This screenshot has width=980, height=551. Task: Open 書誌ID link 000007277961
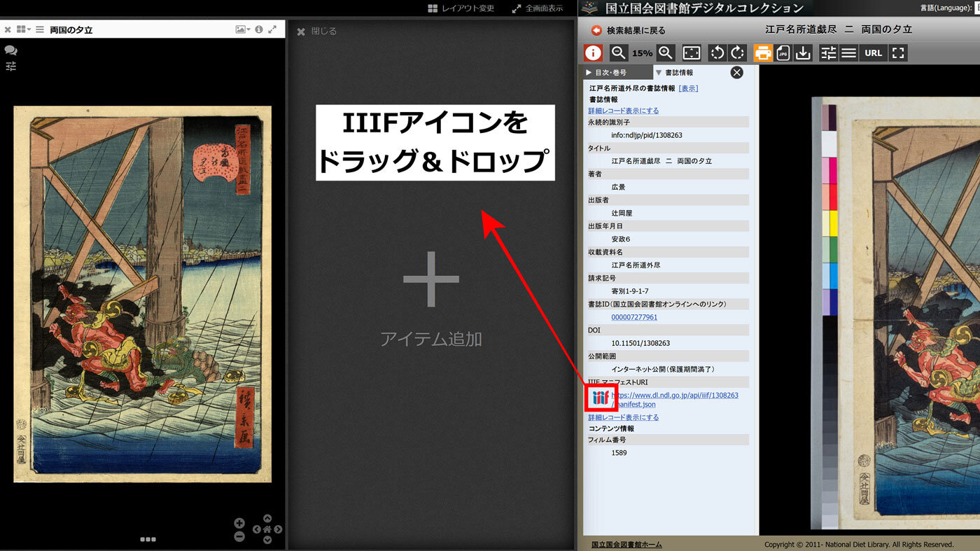click(x=634, y=317)
